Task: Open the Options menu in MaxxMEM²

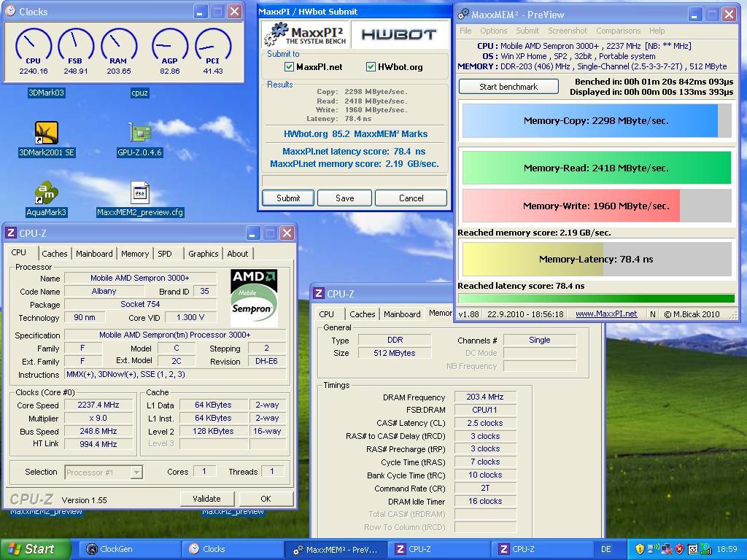Action: point(494,31)
